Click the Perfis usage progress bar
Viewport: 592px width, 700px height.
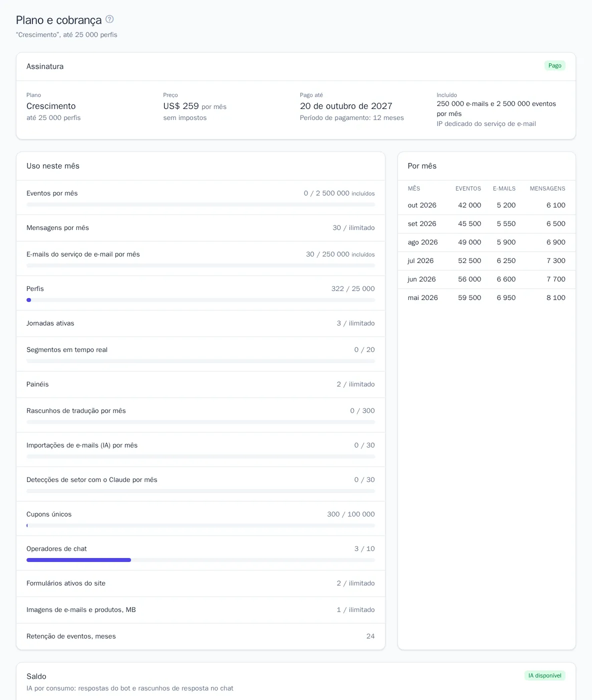click(x=200, y=300)
